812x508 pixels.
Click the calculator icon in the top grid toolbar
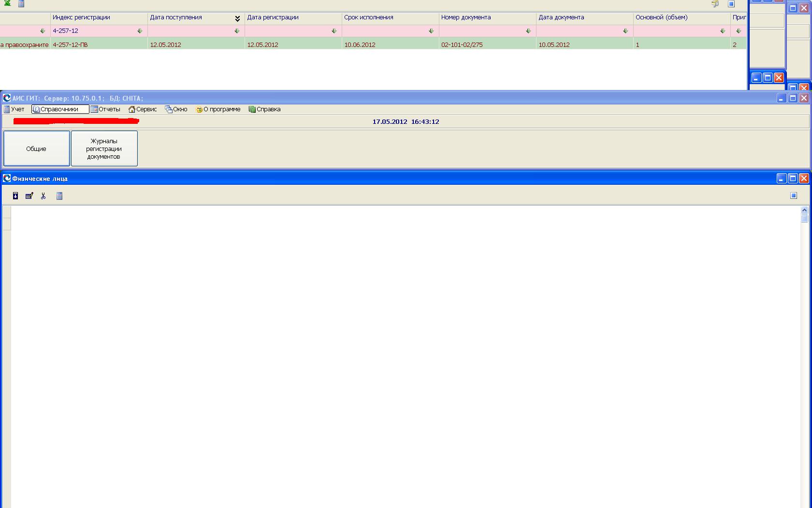(21, 3)
